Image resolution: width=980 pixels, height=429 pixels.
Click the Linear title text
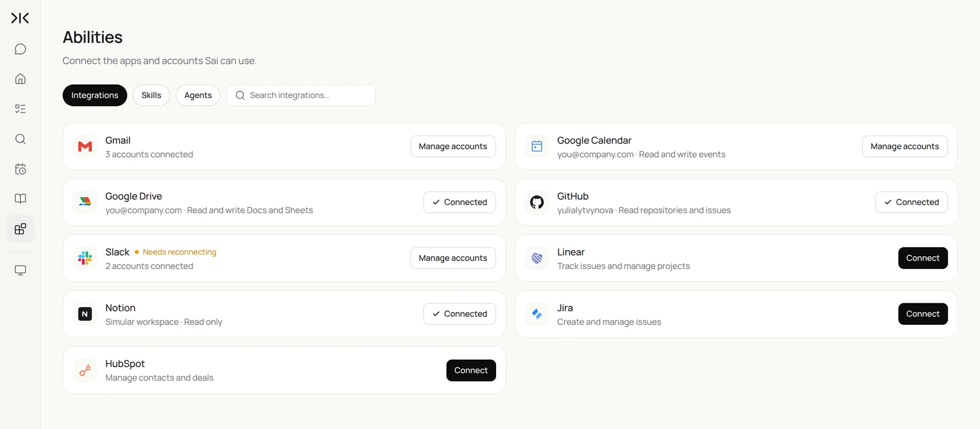(x=571, y=252)
